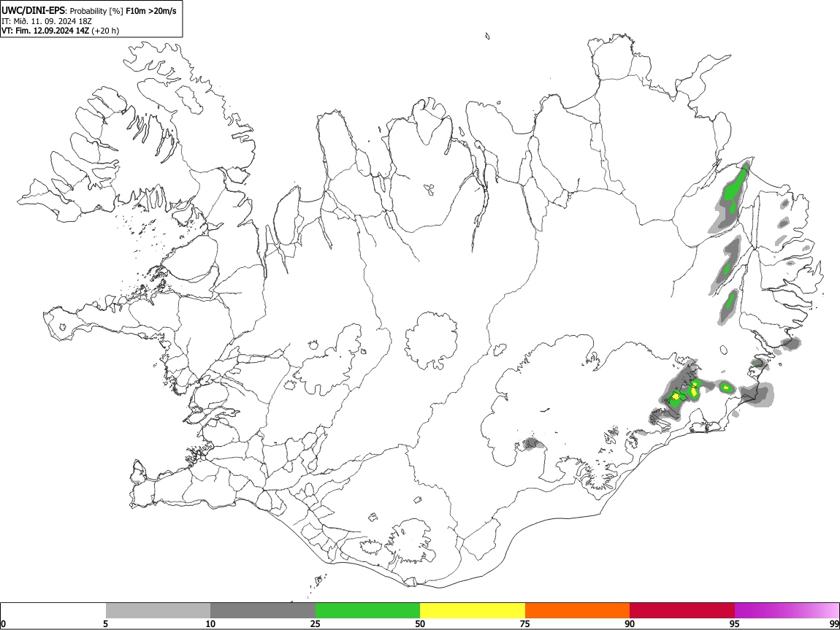Click the light gray 5-10% legend swatch
This screenshot has height=630, width=840.
(x=158, y=611)
